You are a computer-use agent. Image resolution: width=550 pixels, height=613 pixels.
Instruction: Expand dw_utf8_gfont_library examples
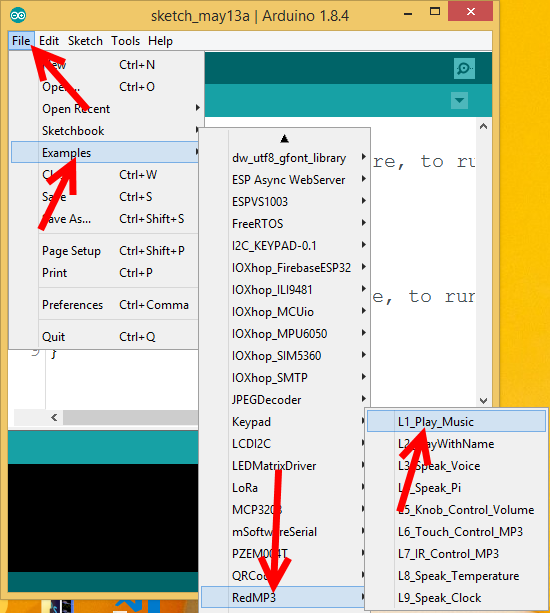[285, 158]
